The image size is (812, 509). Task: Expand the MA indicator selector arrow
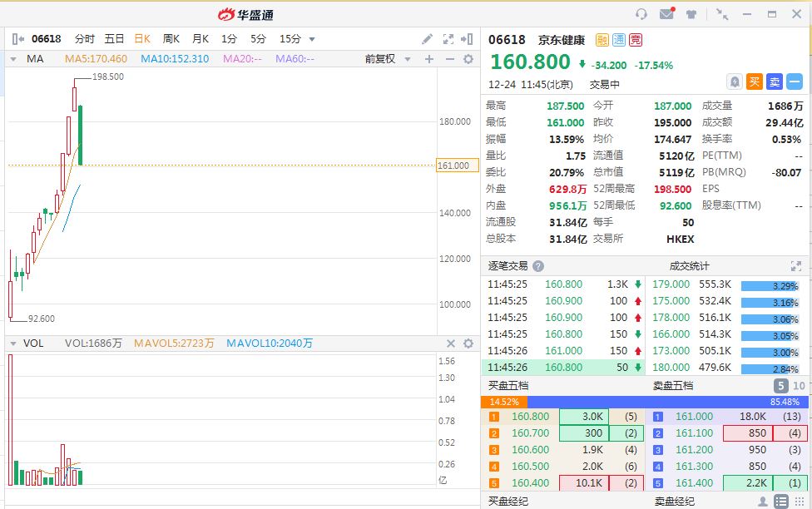click(x=12, y=59)
